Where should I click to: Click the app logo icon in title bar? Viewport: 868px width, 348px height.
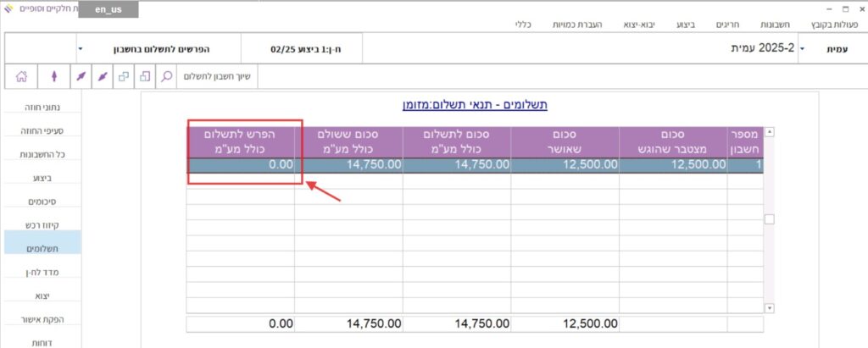point(8,8)
